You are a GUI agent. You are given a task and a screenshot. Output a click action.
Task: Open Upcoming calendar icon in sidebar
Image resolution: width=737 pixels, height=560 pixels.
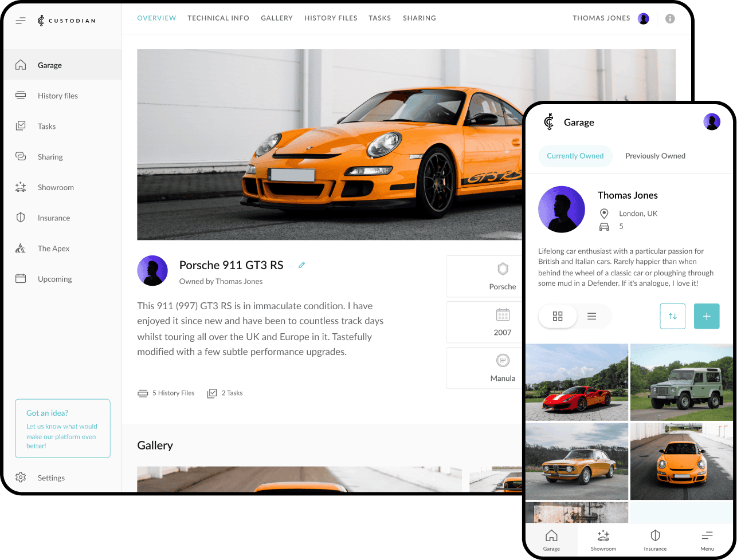coord(21,278)
